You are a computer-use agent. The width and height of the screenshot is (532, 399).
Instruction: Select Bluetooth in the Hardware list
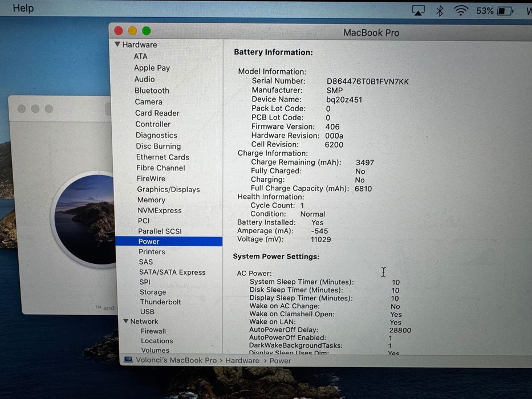click(152, 91)
